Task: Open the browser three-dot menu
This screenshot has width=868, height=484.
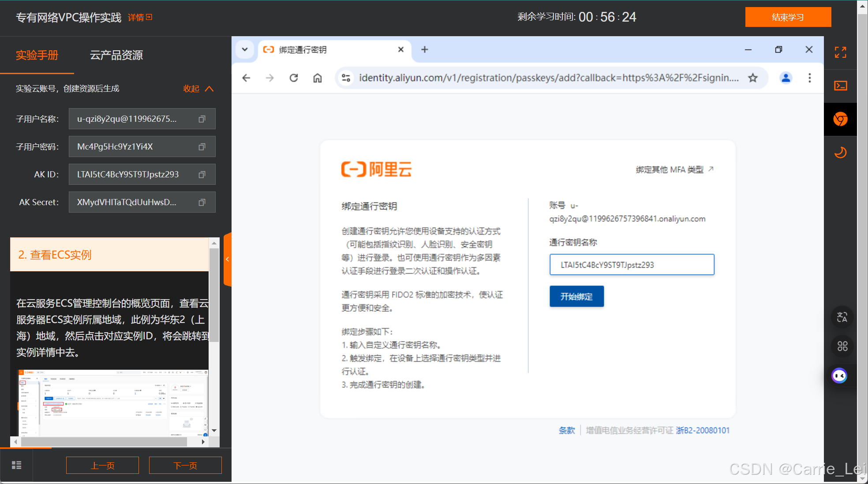Action: (810, 78)
